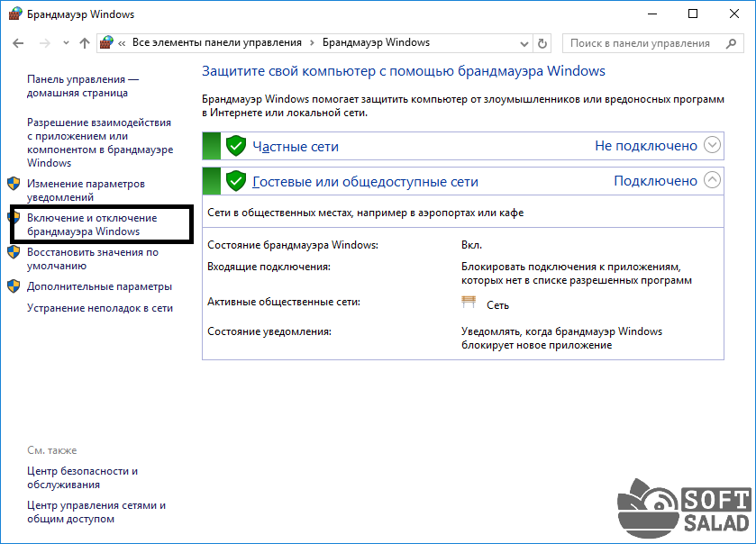Open 'Изменение параметров уведомлений' link
The image size is (756, 544).
86,190
